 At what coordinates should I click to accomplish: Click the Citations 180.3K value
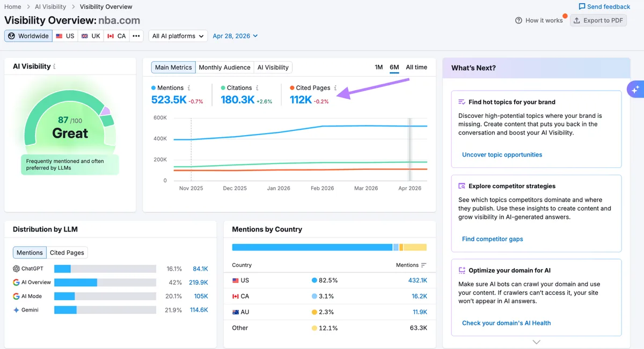(237, 100)
